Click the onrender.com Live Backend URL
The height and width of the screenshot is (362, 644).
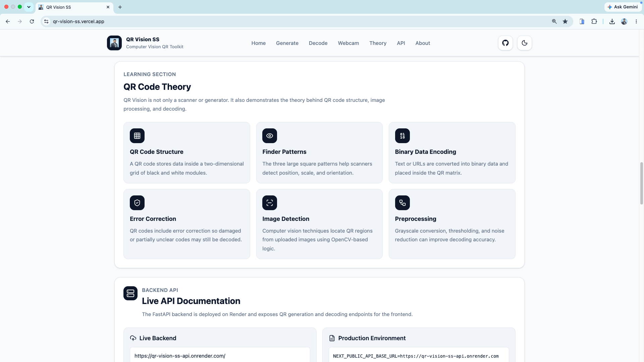(x=180, y=356)
